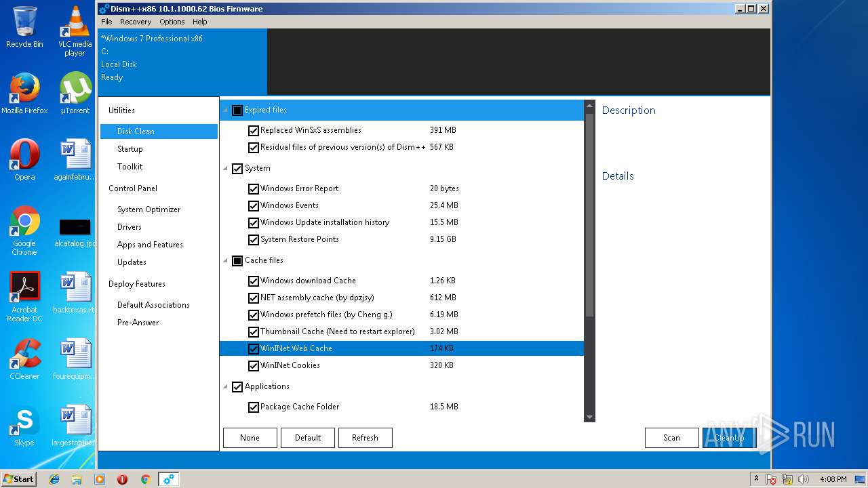The image size is (868, 488).
Task: Open Default Associations in sidebar
Action: (x=153, y=305)
